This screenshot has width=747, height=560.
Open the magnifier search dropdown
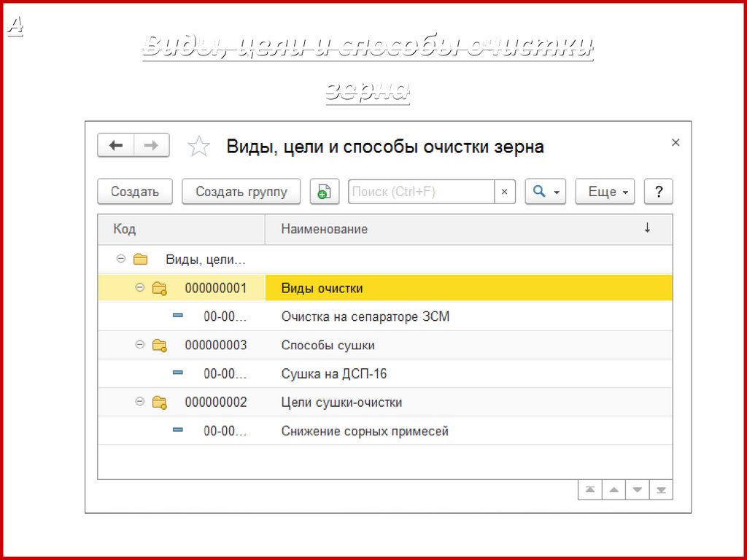click(546, 192)
